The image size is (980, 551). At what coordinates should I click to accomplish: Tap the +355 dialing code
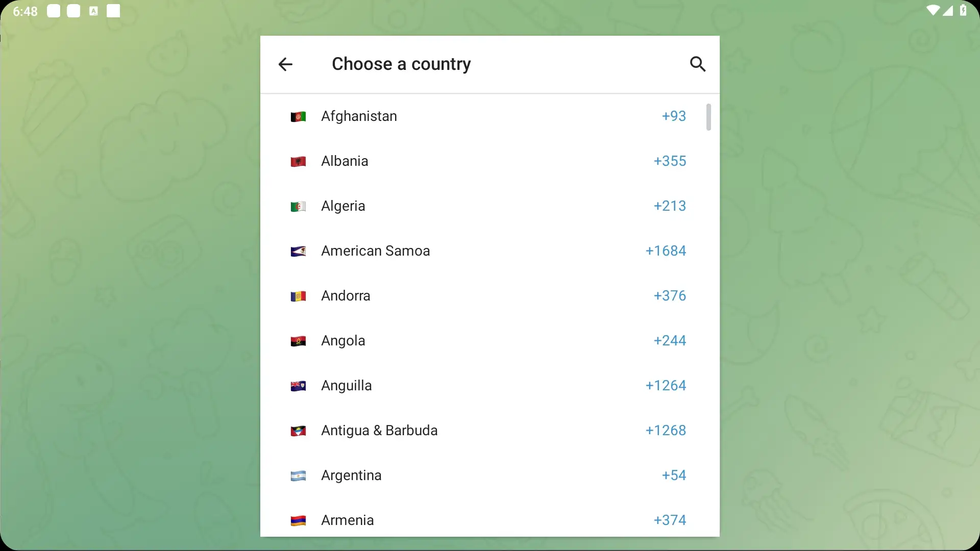670,161
